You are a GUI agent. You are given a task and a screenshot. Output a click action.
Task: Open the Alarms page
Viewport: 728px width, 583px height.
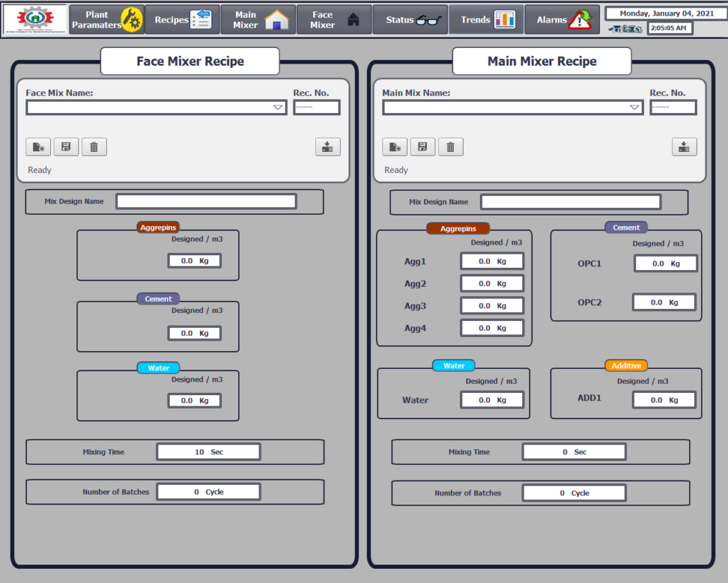pyautogui.click(x=563, y=20)
